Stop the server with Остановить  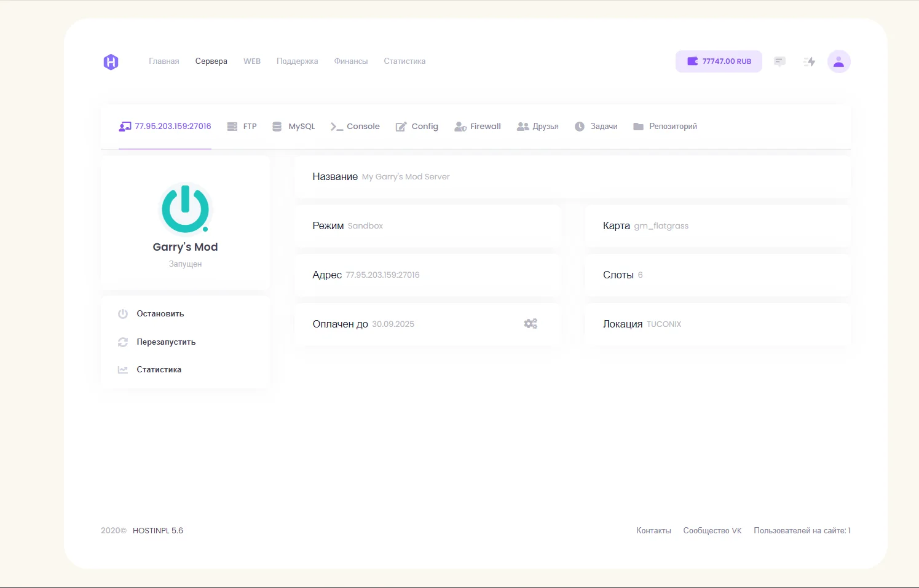click(160, 314)
